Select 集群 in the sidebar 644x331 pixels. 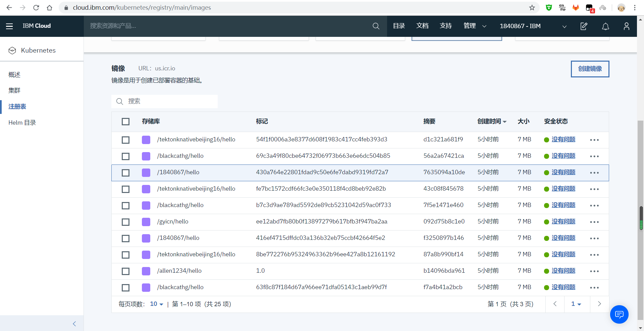click(14, 90)
